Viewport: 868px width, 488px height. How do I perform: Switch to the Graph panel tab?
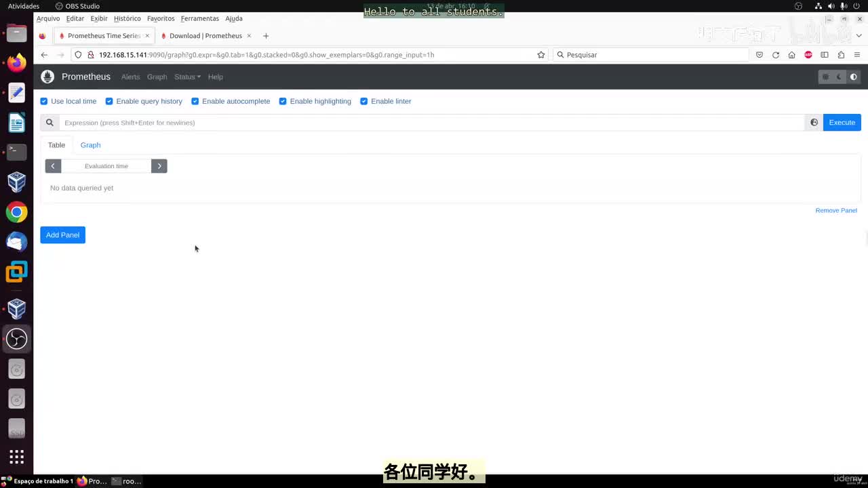pos(90,145)
